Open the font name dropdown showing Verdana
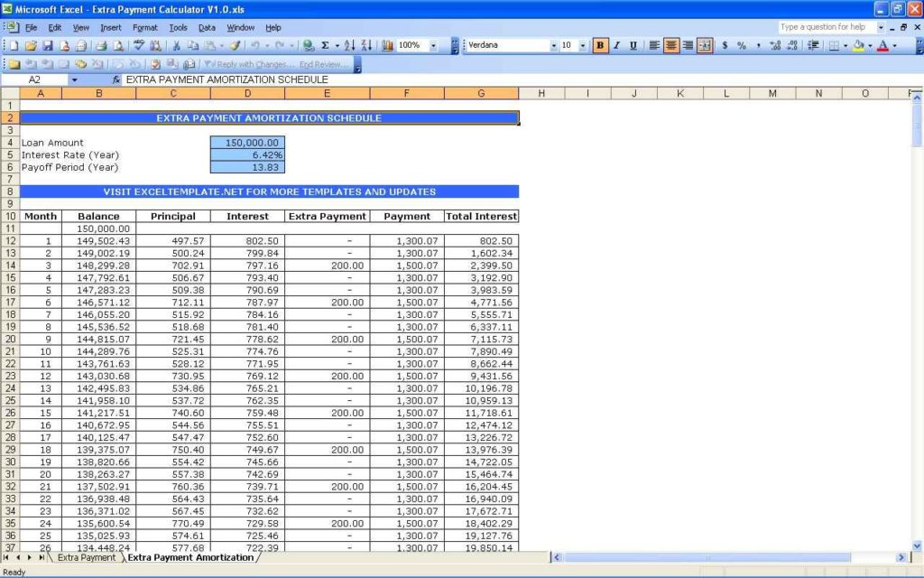This screenshot has width=924, height=578. click(555, 44)
